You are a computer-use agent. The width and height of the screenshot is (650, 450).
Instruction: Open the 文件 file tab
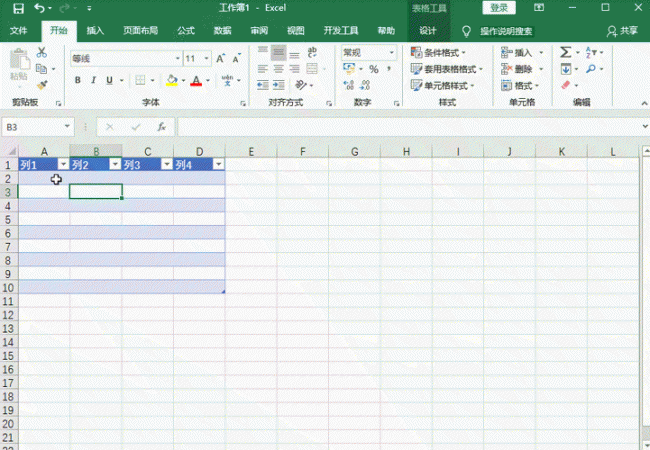tap(19, 31)
